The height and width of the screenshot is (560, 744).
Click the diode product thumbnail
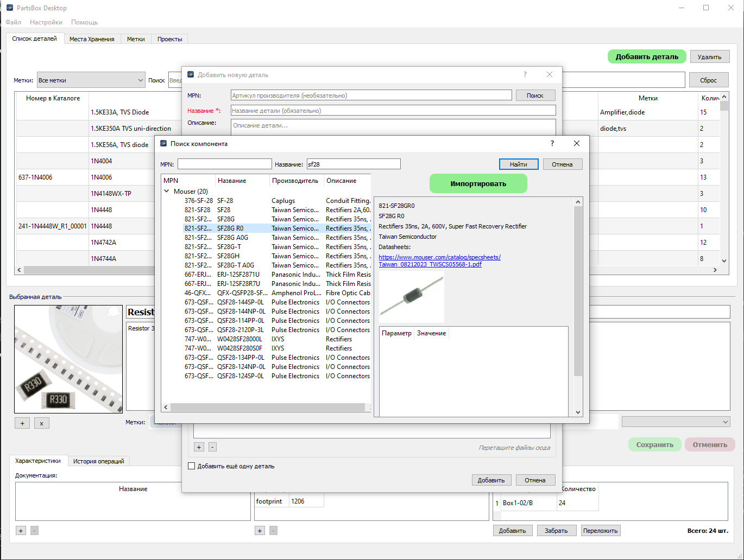tap(412, 298)
